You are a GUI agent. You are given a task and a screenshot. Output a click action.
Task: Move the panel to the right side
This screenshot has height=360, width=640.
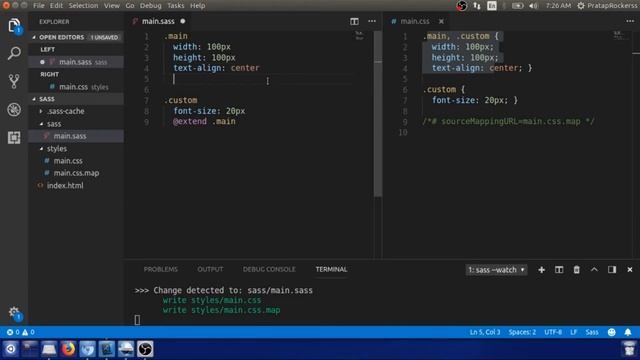point(612,269)
